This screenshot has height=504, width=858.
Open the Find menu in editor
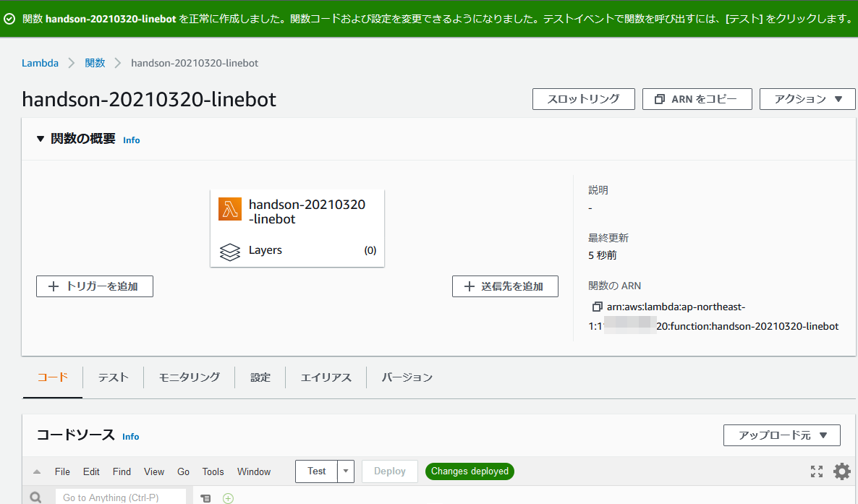[122, 471]
